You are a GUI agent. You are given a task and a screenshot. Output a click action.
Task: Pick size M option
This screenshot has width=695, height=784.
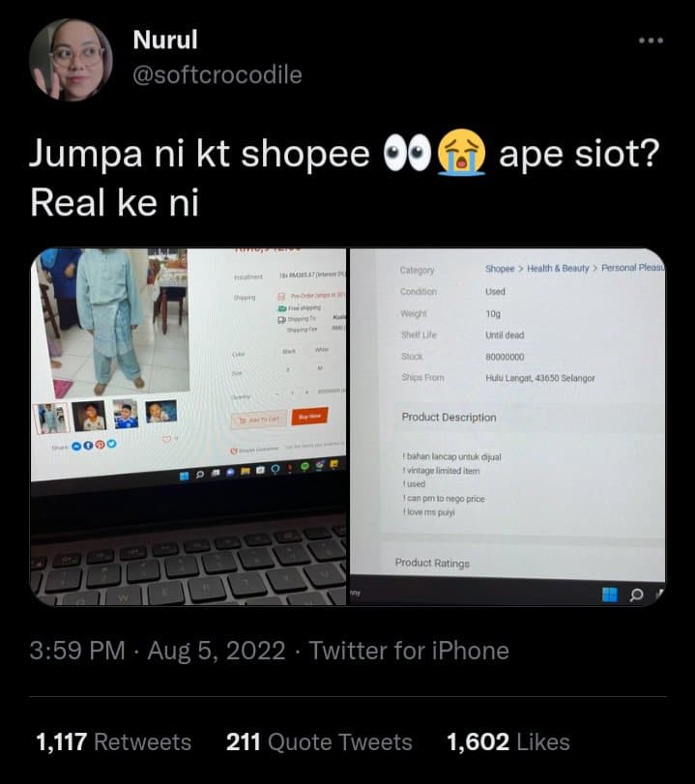(x=321, y=367)
